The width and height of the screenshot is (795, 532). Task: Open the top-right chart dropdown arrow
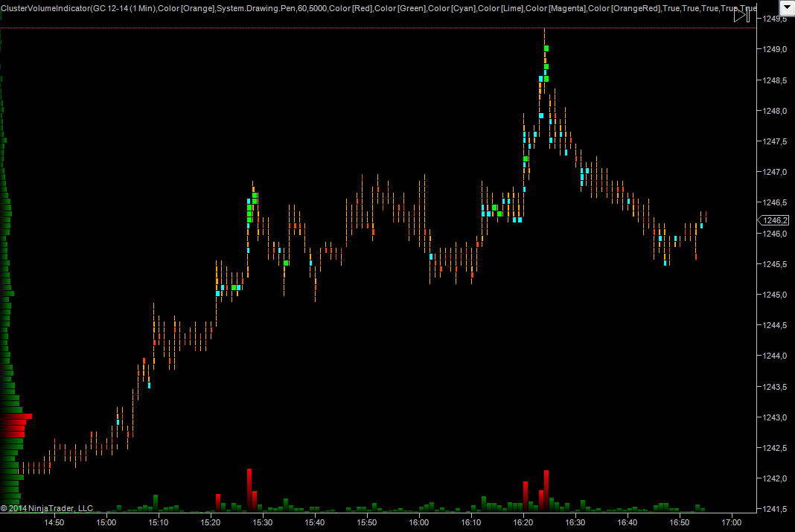(x=786, y=7)
